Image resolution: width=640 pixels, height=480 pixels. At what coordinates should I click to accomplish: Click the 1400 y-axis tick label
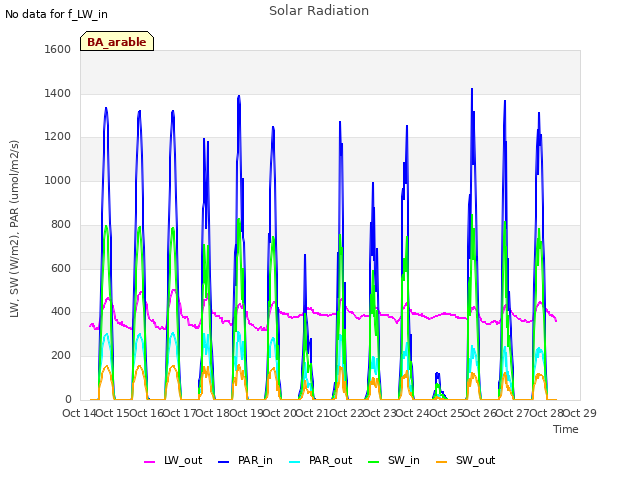click(58, 93)
